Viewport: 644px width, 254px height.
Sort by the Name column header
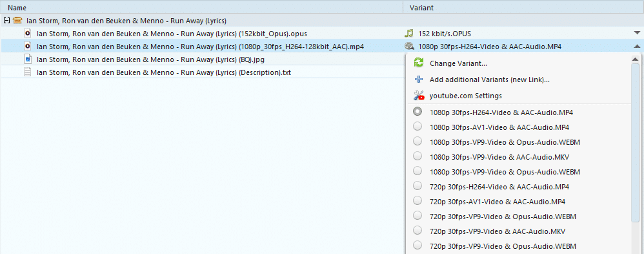[202, 8]
